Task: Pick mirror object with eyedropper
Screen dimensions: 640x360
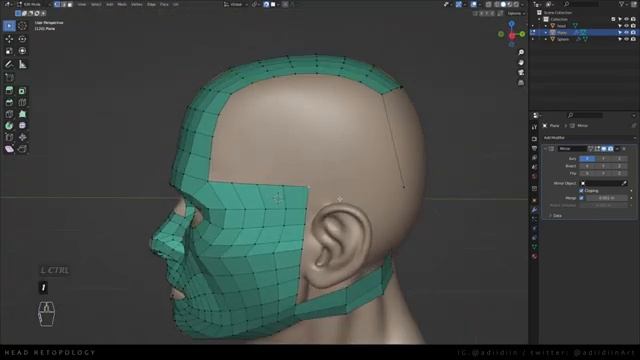Action: (624, 183)
